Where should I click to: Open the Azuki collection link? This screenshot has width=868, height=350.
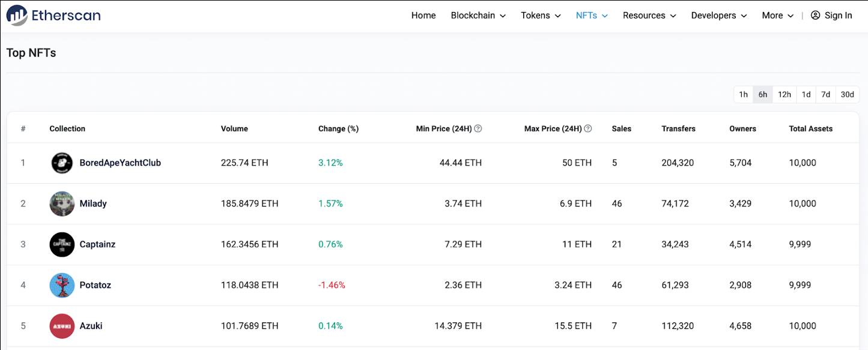point(91,326)
